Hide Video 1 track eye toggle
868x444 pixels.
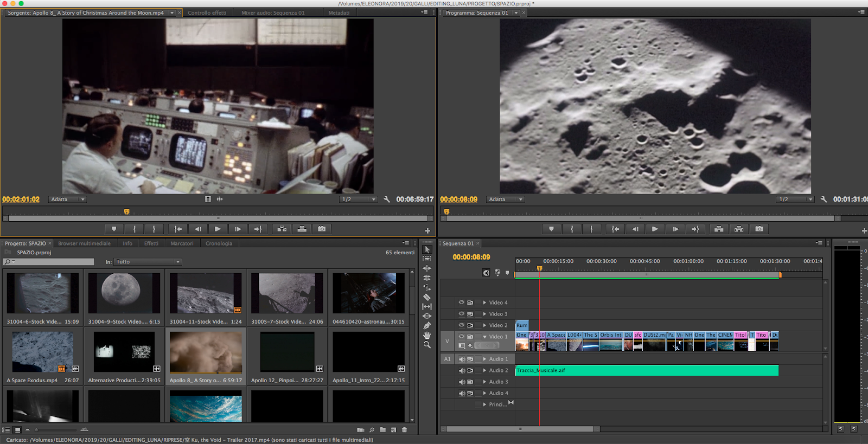pyautogui.click(x=462, y=337)
